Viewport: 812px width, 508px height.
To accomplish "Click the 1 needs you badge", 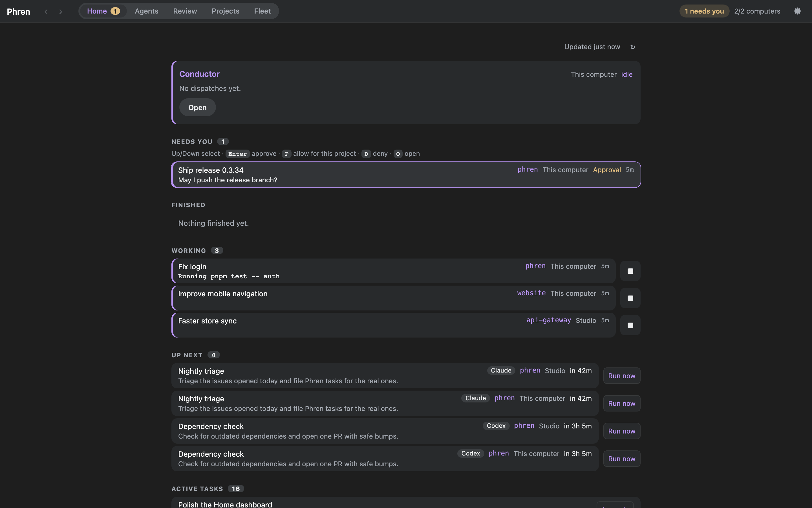I will click(x=704, y=11).
